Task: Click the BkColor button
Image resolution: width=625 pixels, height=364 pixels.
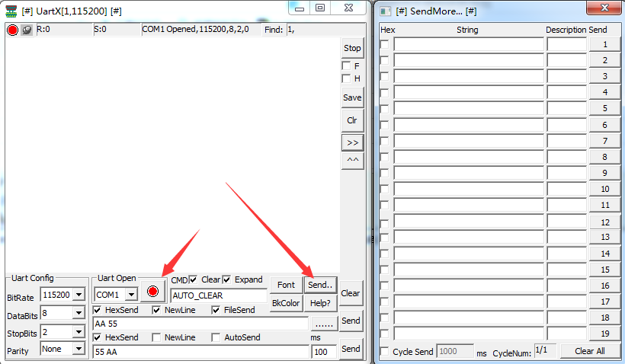Action: click(x=286, y=303)
